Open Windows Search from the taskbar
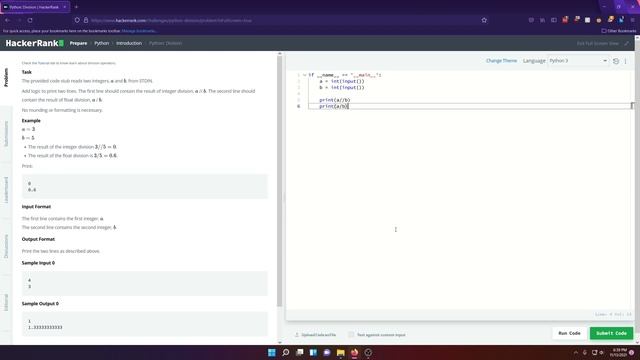Image resolution: width=640 pixels, height=360 pixels. click(x=286, y=353)
